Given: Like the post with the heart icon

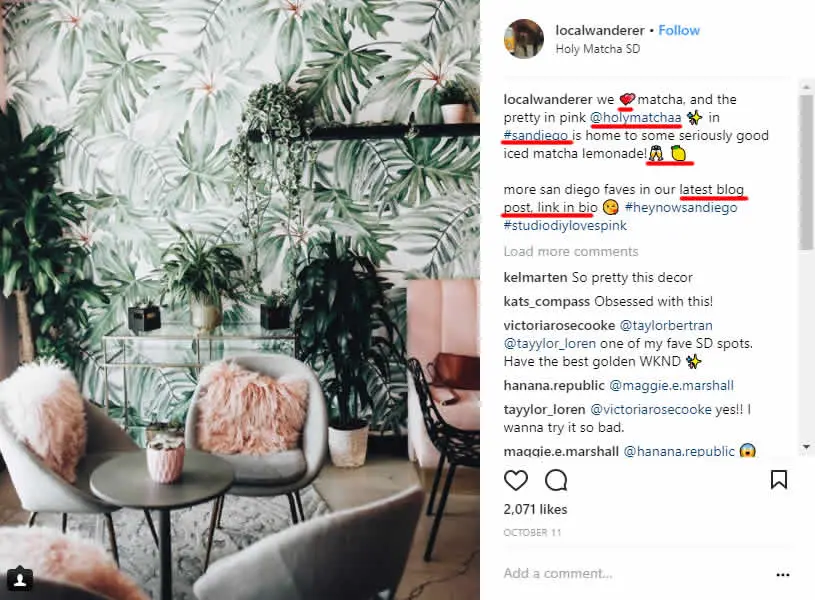Looking at the screenshot, I should point(516,480).
